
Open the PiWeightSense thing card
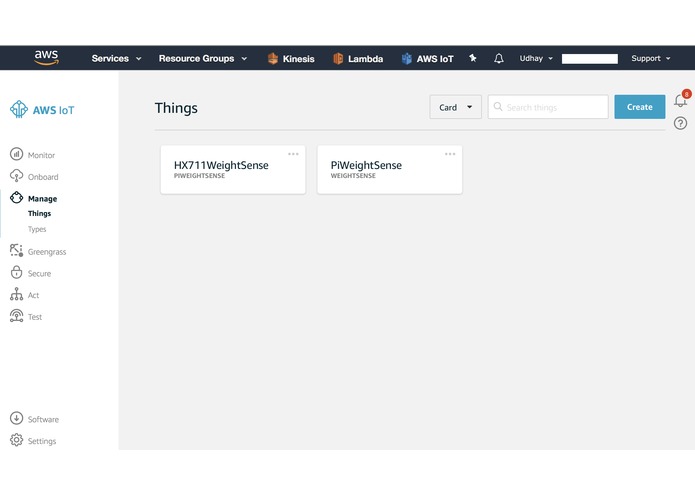coord(390,169)
